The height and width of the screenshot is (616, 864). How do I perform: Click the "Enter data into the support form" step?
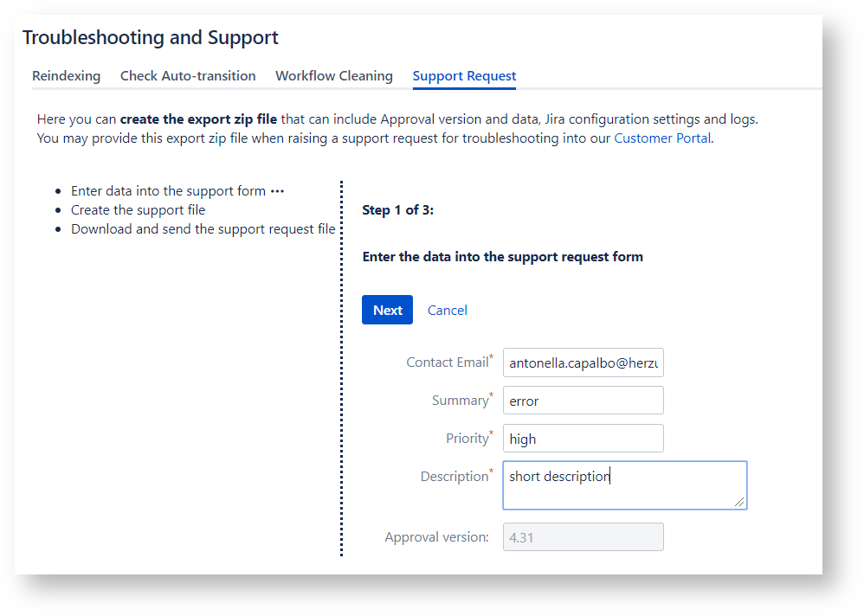coord(168,191)
